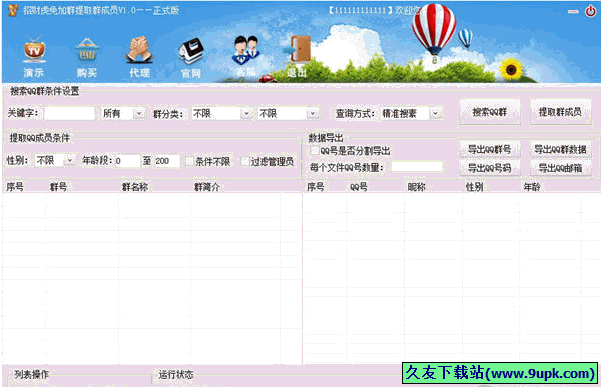Click the 年龄 column header
This screenshot has height=387, width=601.
(x=532, y=187)
